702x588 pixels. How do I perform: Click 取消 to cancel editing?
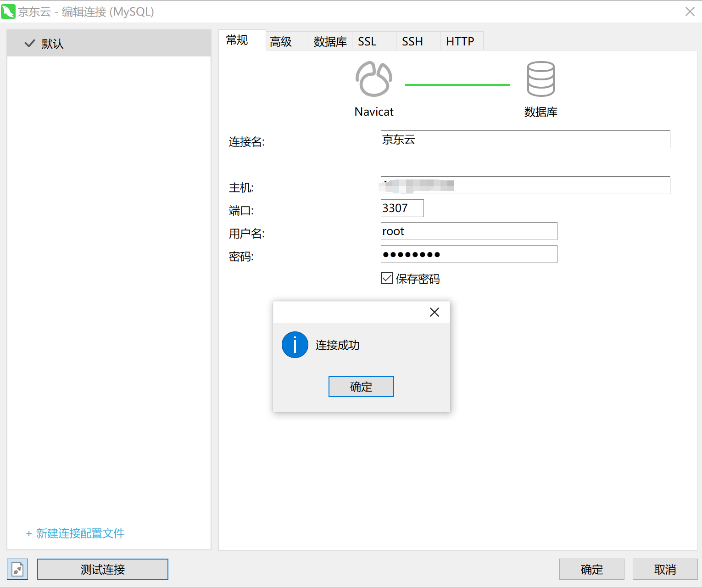click(664, 569)
